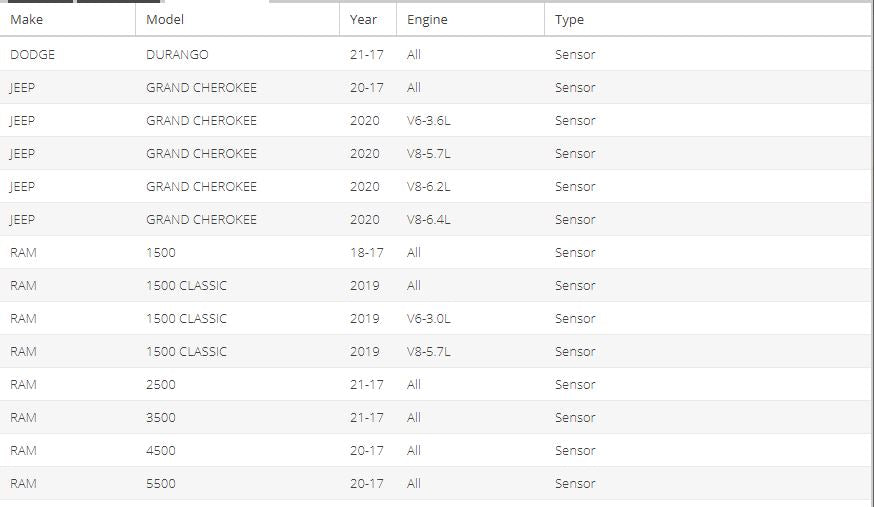Click the 18-17 year cell
Viewport: 874px width, 507px height.
coord(366,252)
